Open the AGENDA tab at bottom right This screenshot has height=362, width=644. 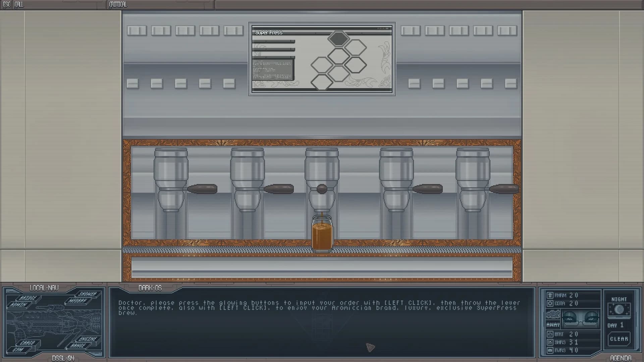[621, 358]
